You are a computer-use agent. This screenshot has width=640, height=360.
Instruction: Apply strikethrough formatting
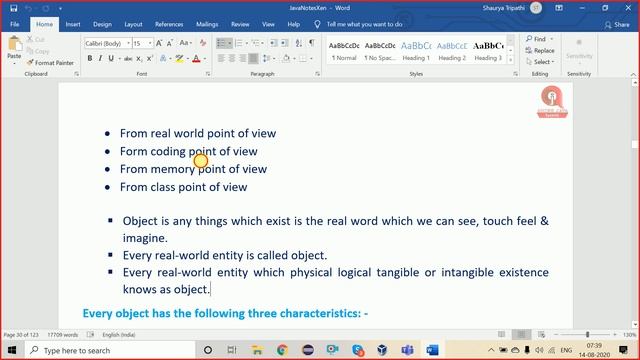[128, 59]
